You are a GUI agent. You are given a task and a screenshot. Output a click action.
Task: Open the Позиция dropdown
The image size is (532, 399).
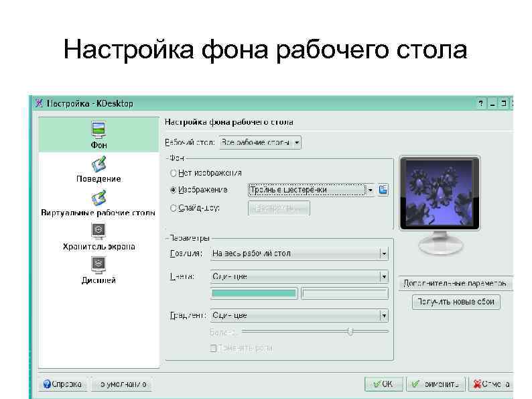point(299,253)
